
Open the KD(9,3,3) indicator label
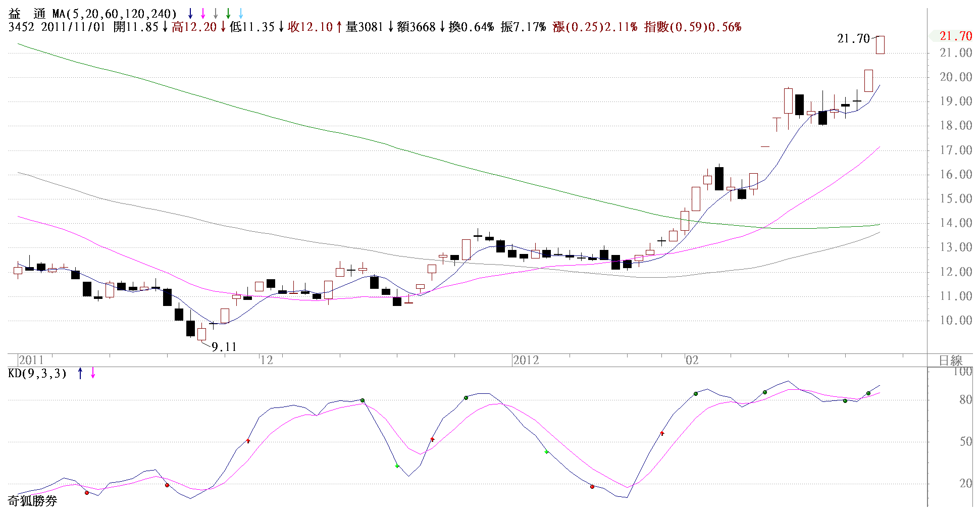coord(37,374)
